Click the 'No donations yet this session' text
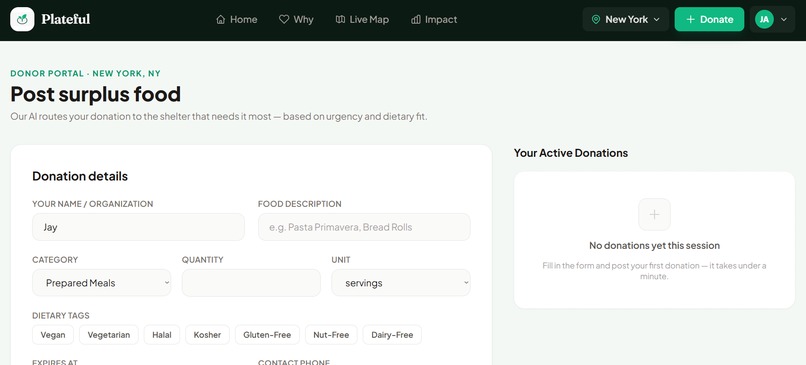This screenshot has height=365, width=806. pyautogui.click(x=654, y=245)
